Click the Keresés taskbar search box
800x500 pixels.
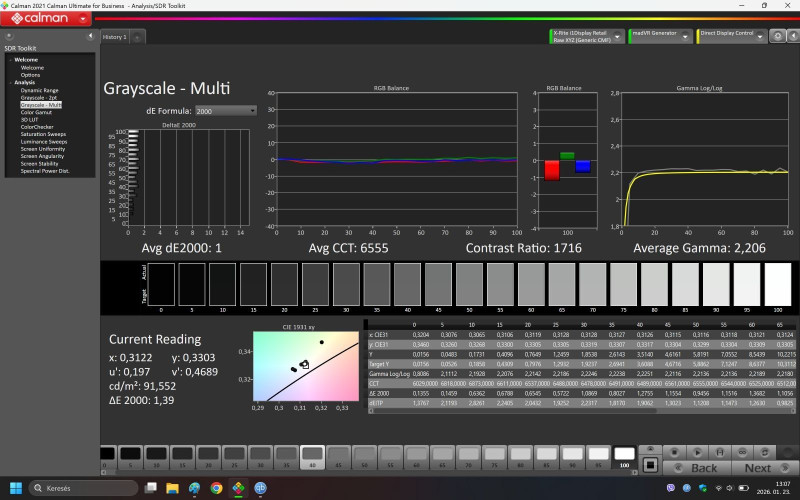pos(83,488)
